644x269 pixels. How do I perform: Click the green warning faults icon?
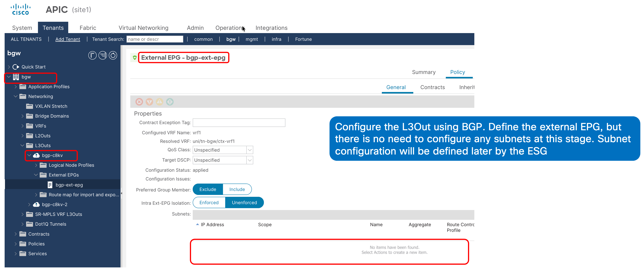coord(170,102)
